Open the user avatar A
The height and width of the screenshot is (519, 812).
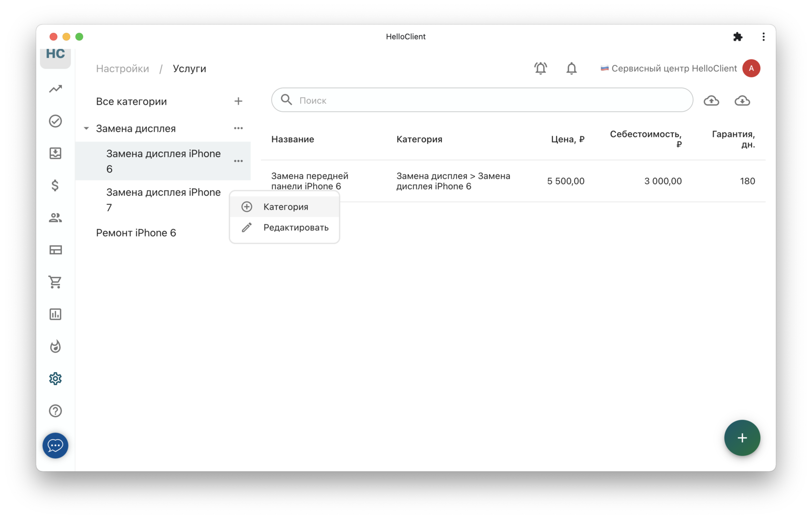tap(752, 69)
